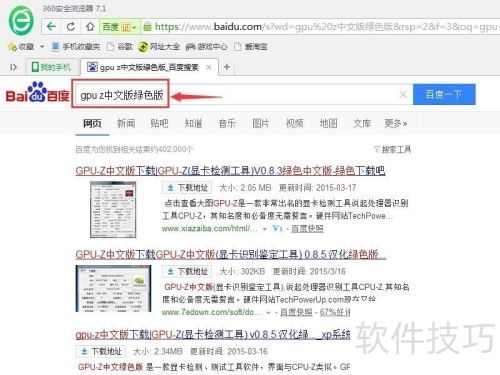500x375 pixels.
Task: Open a new tab with plus button
Action: click(227, 67)
